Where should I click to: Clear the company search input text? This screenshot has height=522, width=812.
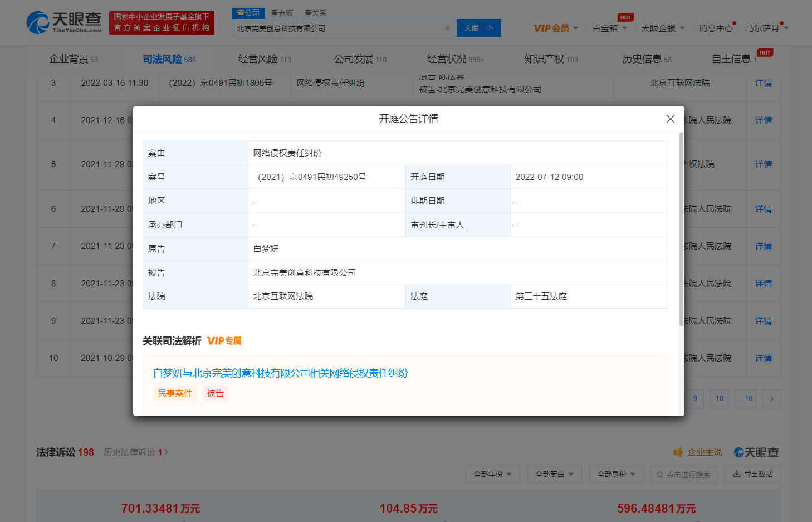447,28
